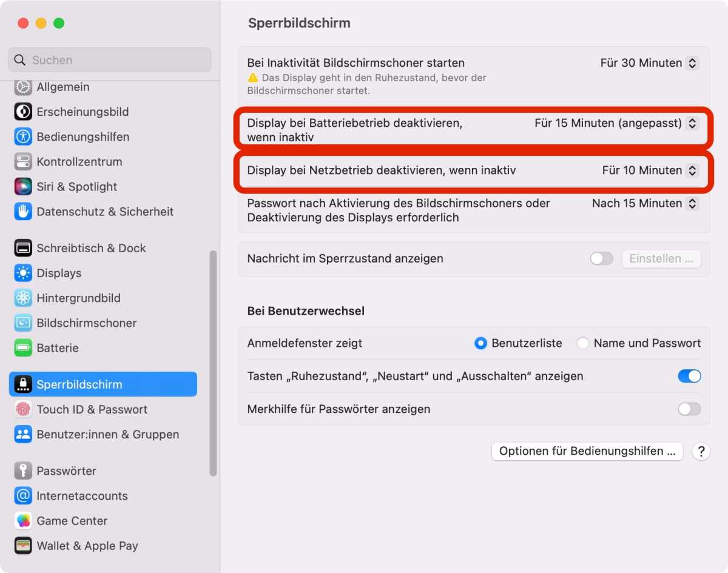Enable Nachricht im Sperrzustand anzeigen
This screenshot has height=573, width=728.
coord(601,258)
